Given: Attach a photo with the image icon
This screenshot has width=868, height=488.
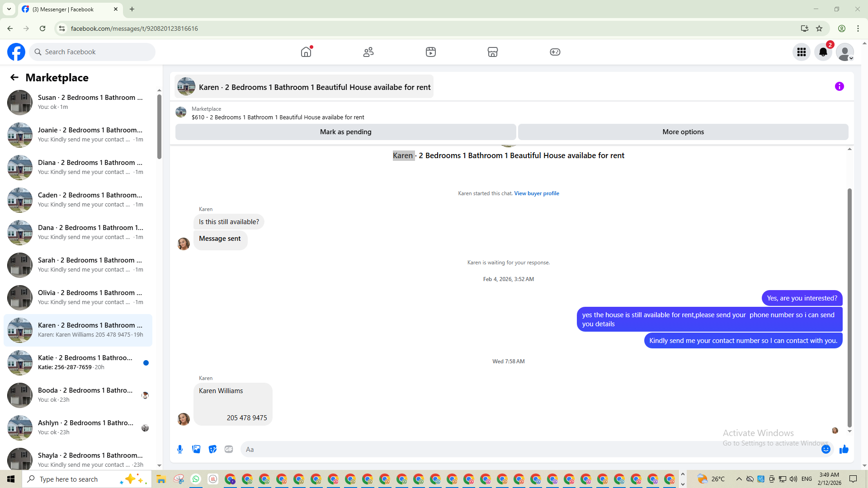Looking at the screenshot, I should tap(196, 449).
